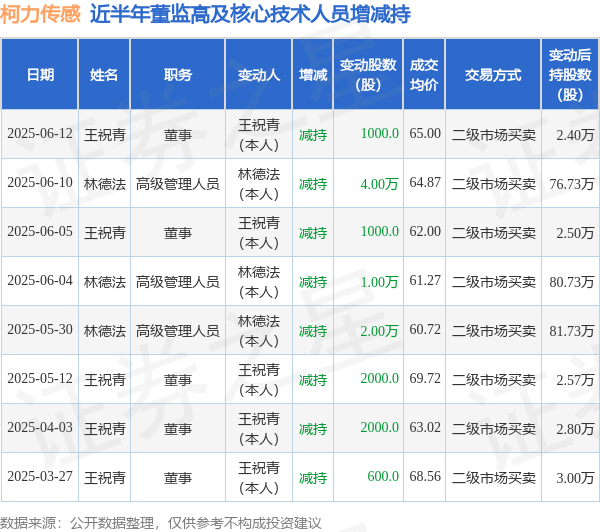Click the 变动后持股数(股) column header
The width and height of the screenshot is (600, 532).
(570, 75)
